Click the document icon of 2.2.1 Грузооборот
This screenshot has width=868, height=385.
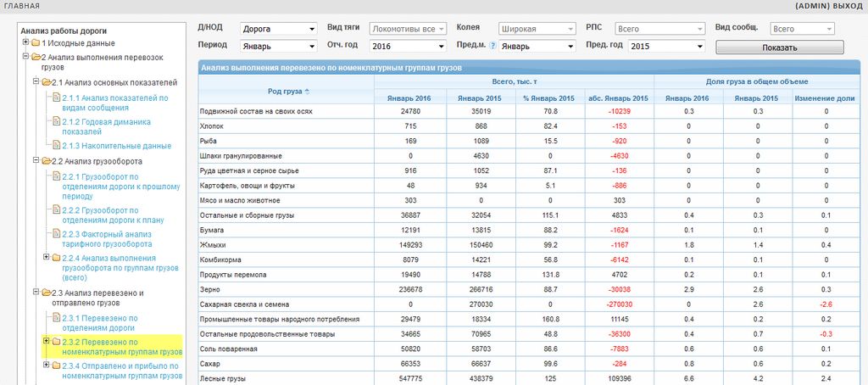pyautogui.click(x=57, y=176)
